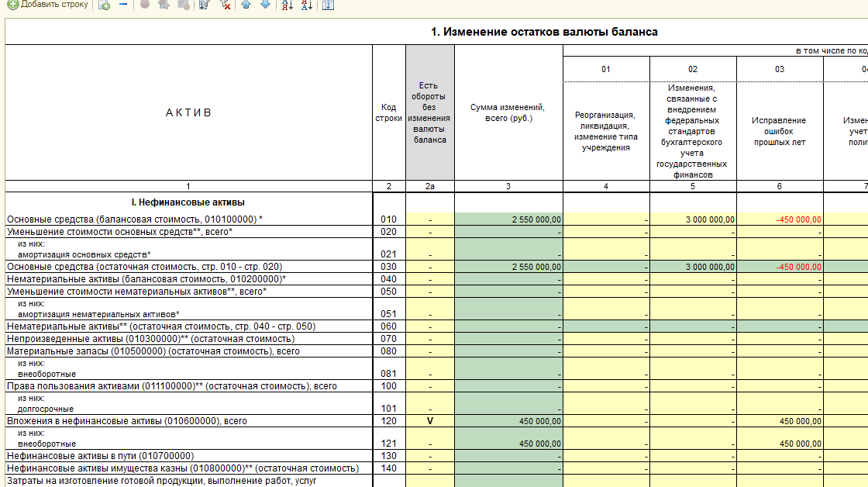Select the column 03 450 000,00 in row 121
This screenshot has width=868, height=487.
pos(780,438)
